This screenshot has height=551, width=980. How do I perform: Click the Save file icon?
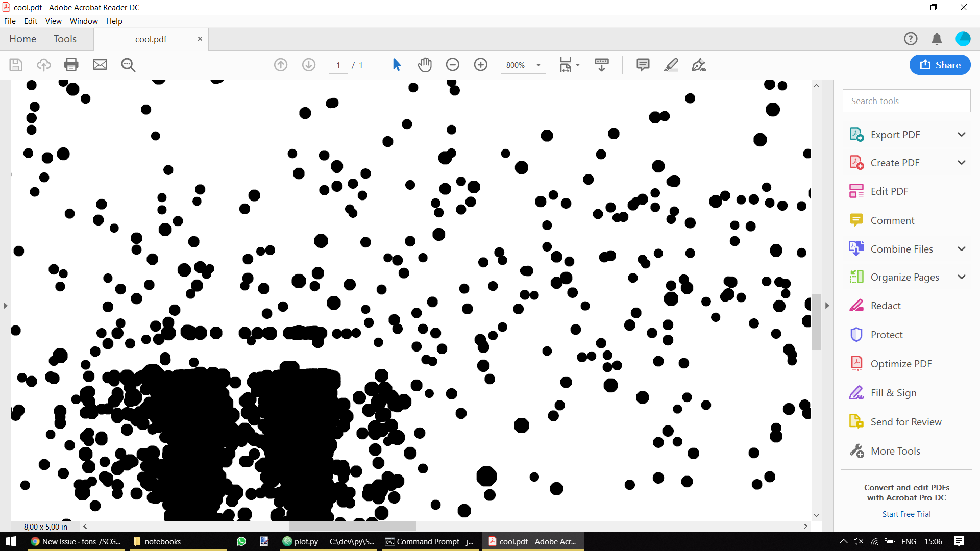(15, 65)
